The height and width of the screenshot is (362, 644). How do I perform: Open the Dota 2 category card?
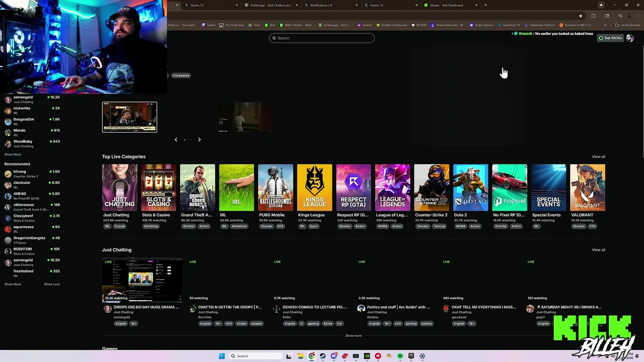pyautogui.click(x=470, y=188)
